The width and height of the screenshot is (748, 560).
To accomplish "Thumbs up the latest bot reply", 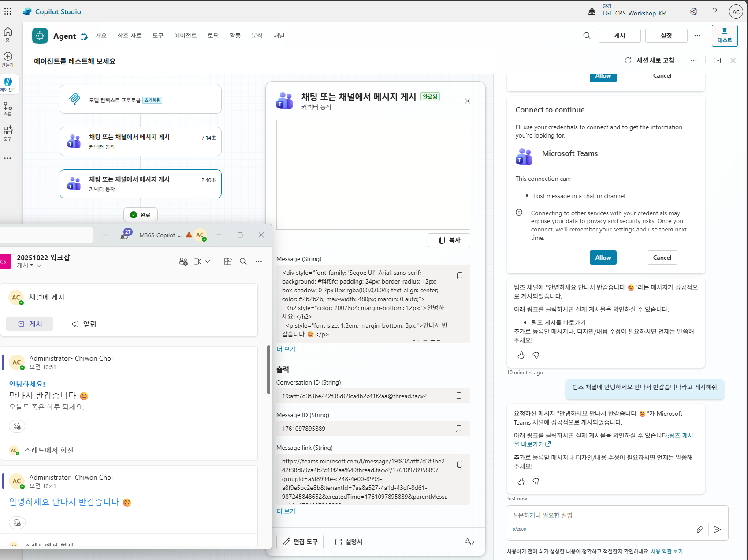I will click(x=521, y=482).
